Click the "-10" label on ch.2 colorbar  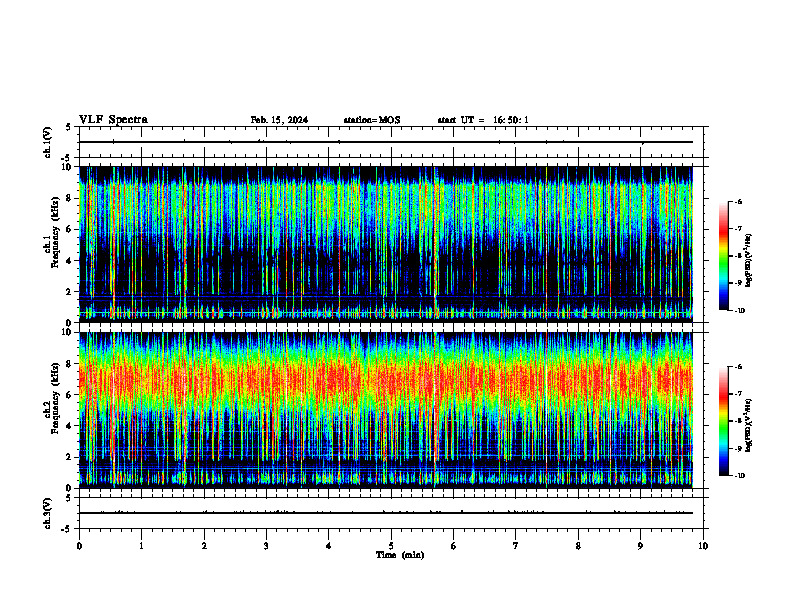[739, 476]
